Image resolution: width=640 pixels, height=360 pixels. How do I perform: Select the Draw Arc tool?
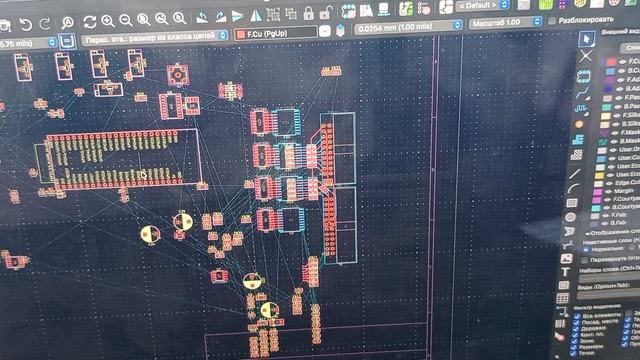(573, 189)
